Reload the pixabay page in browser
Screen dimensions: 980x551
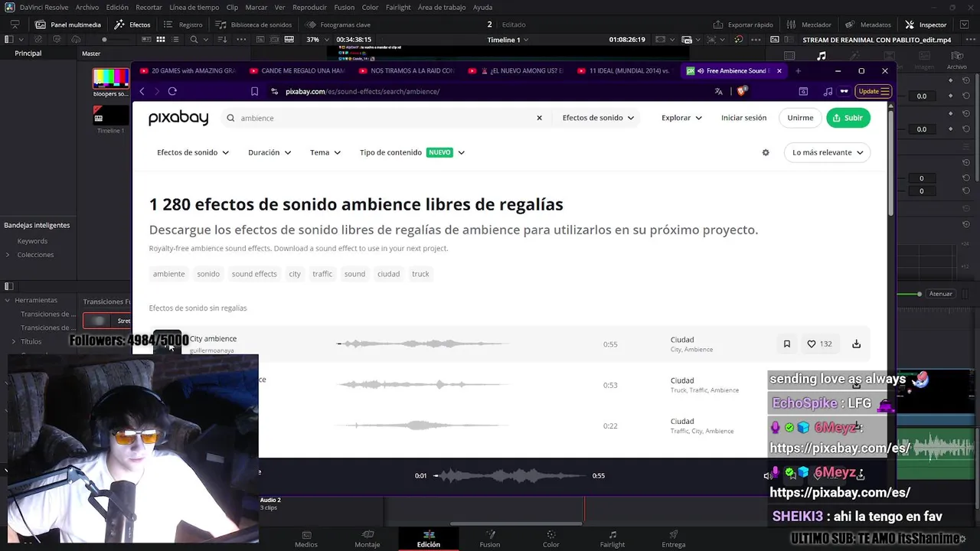click(x=172, y=91)
